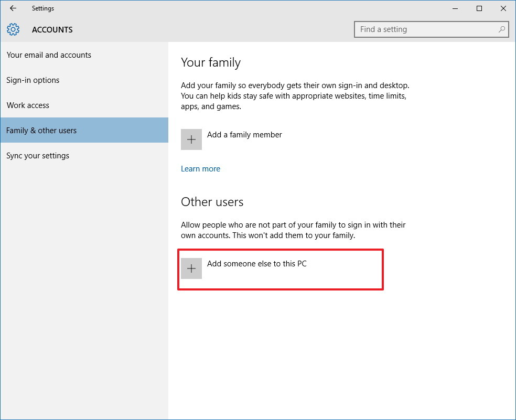Select Your email and accounts
This screenshot has height=420, width=516.
[49, 55]
